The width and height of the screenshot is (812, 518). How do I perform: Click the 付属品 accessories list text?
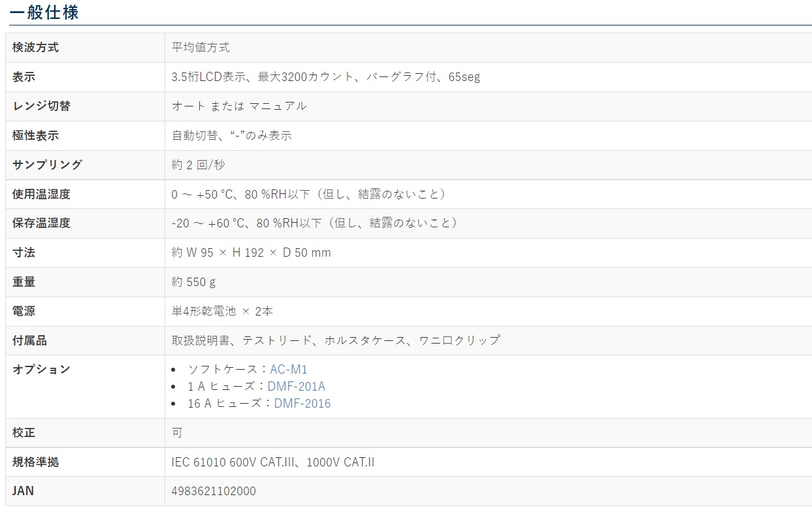(335, 340)
